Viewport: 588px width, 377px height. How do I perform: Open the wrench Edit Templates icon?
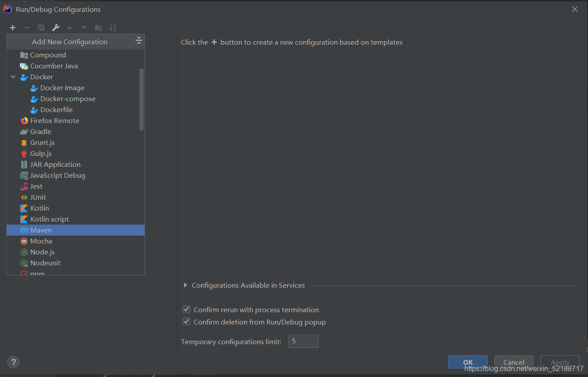point(56,28)
